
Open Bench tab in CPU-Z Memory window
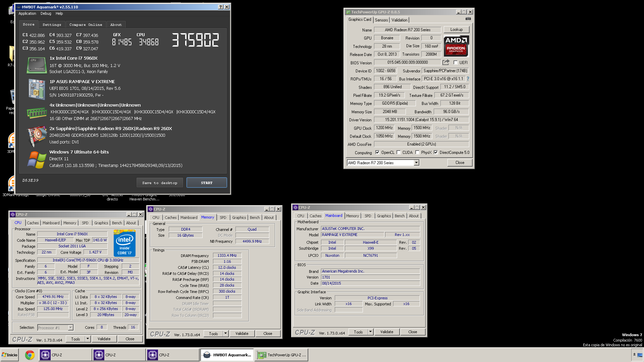(x=255, y=218)
